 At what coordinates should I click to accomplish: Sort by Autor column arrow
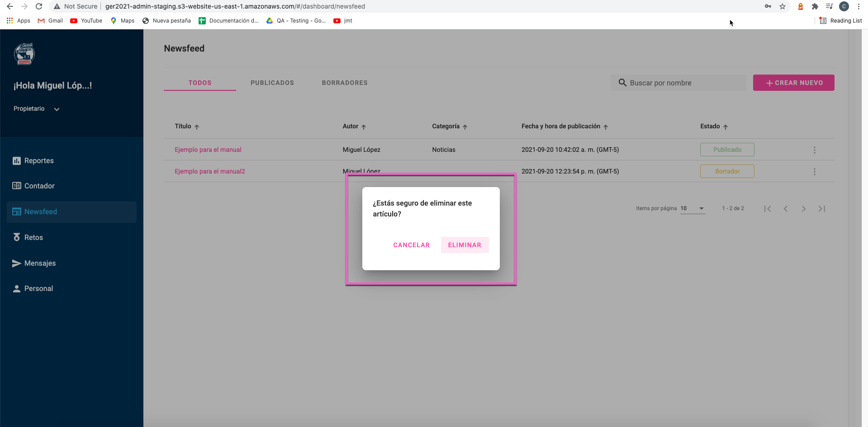[364, 127]
